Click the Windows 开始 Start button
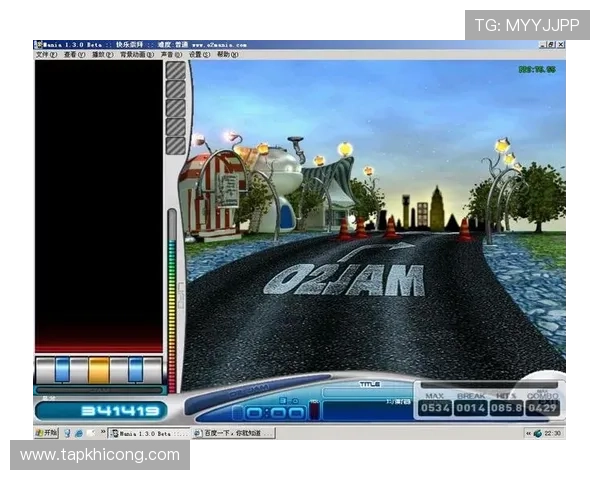This screenshot has width=600, height=480. click(x=46, y=433)
